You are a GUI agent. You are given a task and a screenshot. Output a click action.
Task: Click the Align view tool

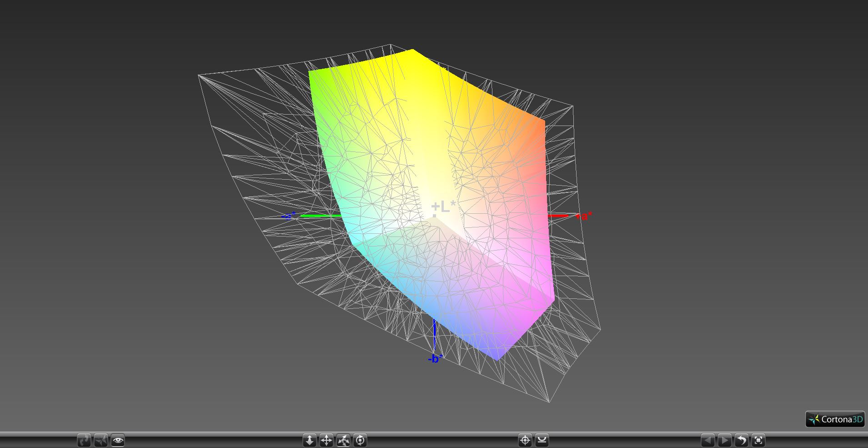coord(542,440)
